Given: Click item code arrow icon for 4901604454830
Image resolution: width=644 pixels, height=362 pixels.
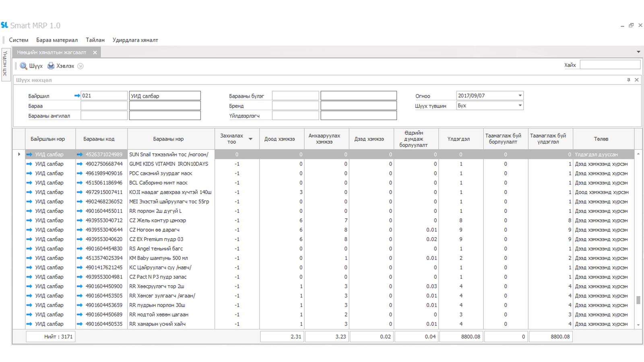Looking at the screenshot, I should pos(80,249).
